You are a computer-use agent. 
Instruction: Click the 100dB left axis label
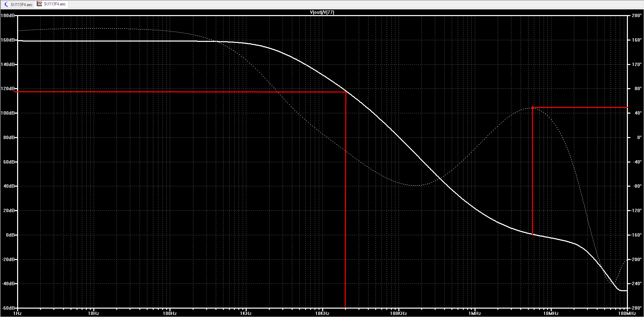(x=8, y=113)
